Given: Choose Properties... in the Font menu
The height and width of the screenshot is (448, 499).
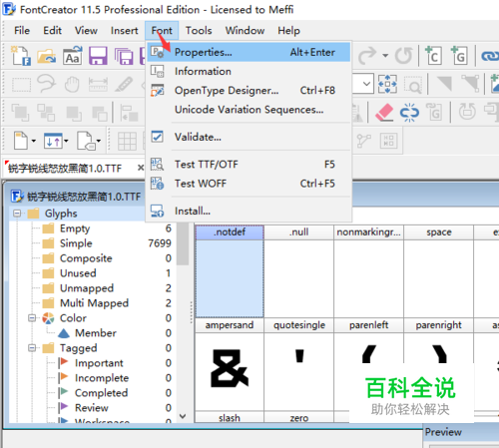Looking at the screenshot, I should tap(249, 52).
